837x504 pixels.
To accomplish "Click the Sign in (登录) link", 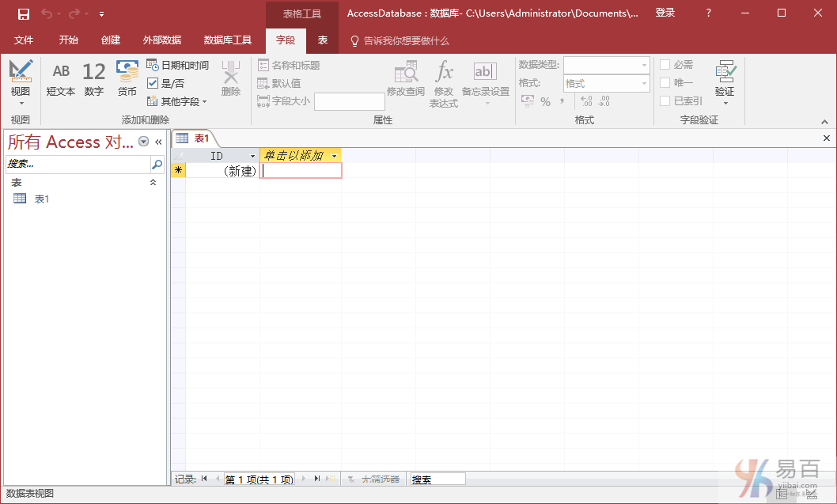I will 665,13.
